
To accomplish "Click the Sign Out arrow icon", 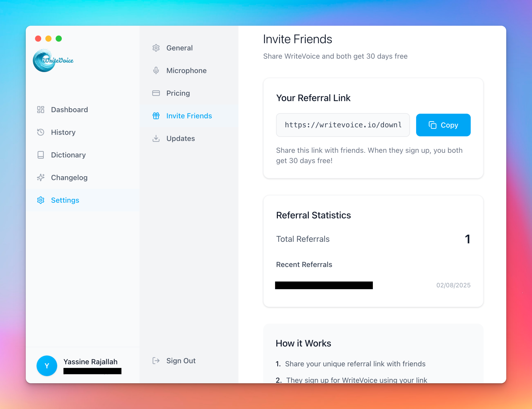I will pos(156,361).
